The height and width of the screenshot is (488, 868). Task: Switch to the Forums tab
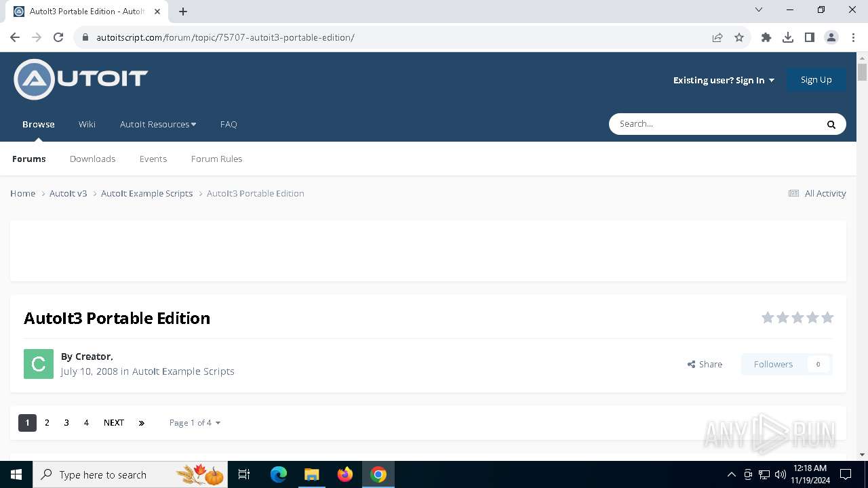(29, 159)
